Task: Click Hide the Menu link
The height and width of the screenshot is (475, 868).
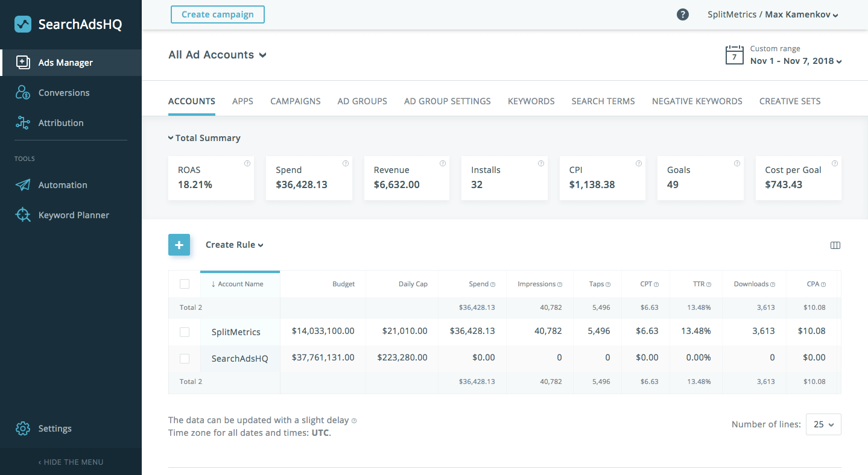Action: click(x=71, y=462)
